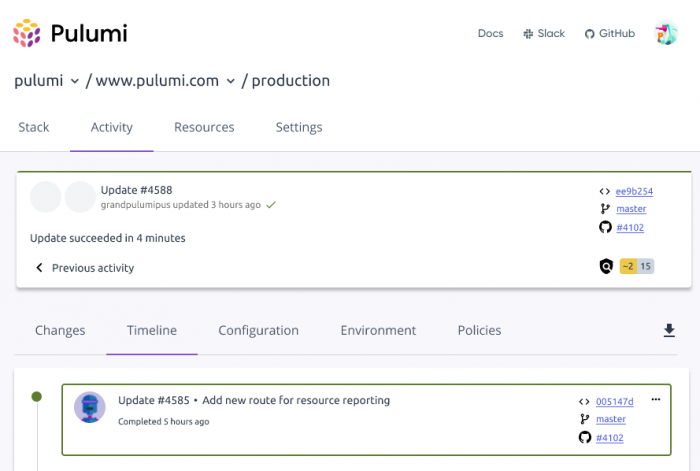This screenshot has width=700, height=471.
Task: Click GitHub icon in Update #4588 card
Action: [x=605, y=227]
